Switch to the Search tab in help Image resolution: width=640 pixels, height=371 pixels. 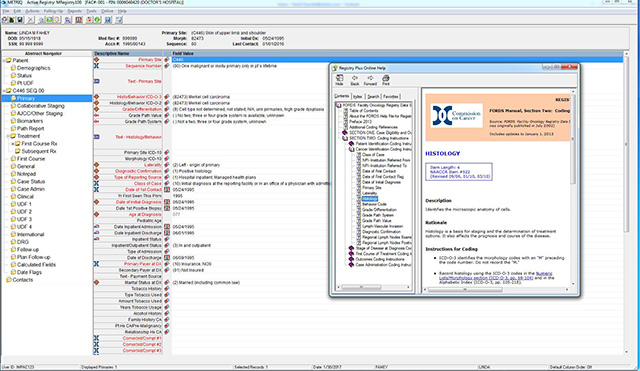[x=373, y=97]
